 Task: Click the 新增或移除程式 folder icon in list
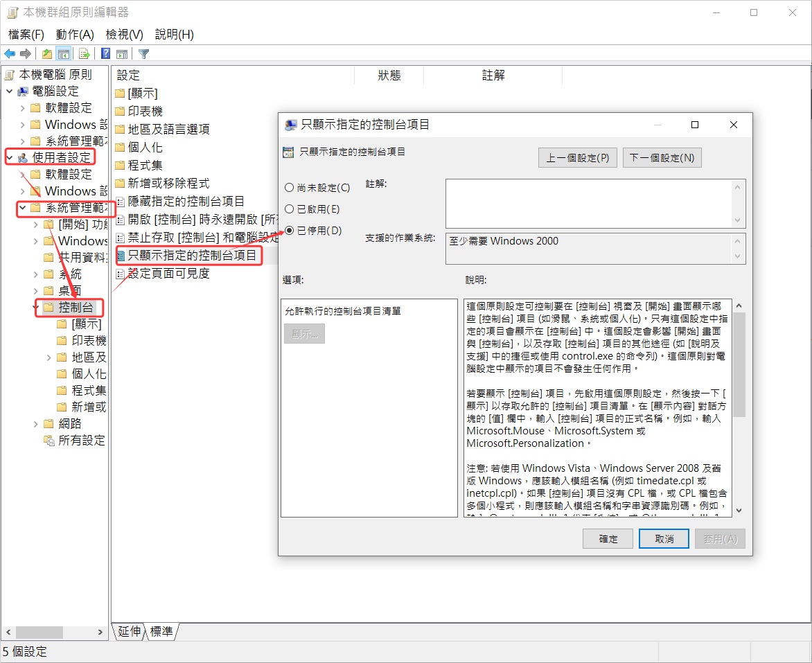click(120, 184)
